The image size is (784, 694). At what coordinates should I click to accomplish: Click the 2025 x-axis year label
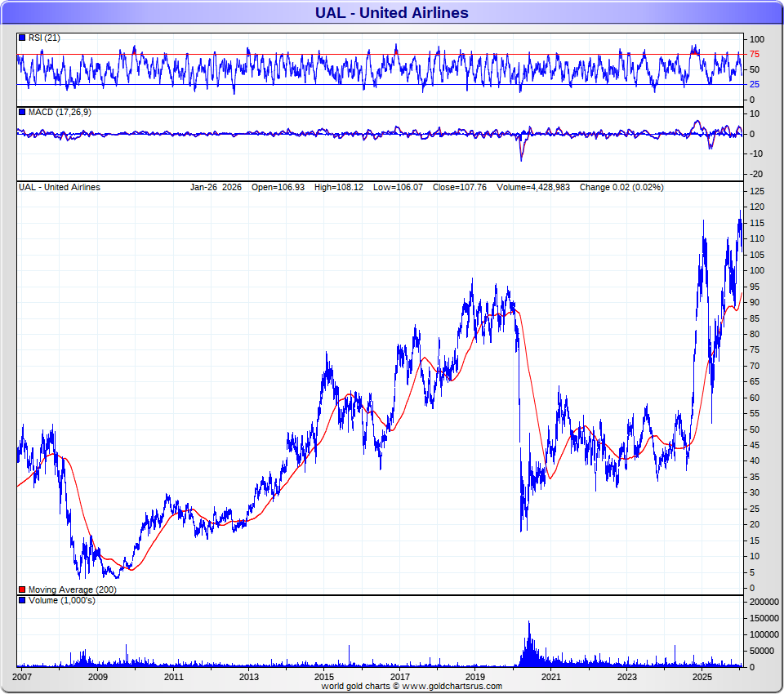[702, 677]
